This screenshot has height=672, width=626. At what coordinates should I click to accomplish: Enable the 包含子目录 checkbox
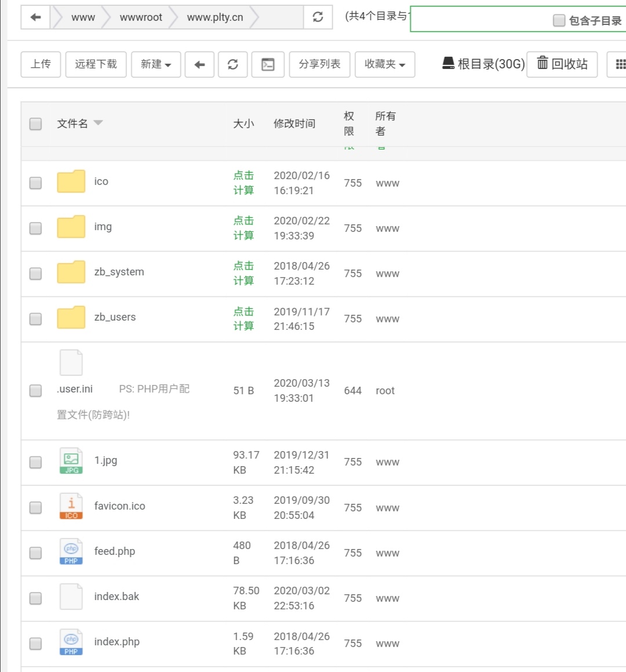559,21
